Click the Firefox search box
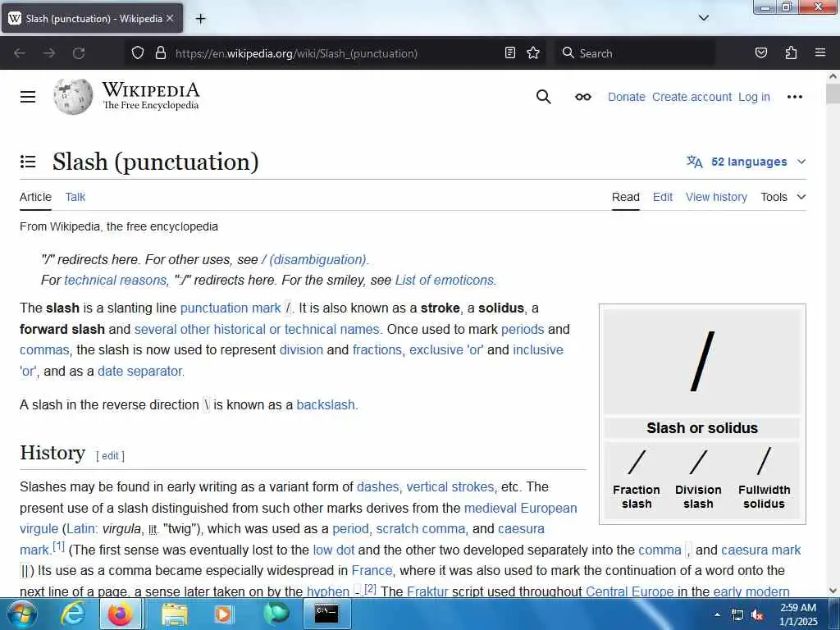840x630 pixels. tap(635, 53)
